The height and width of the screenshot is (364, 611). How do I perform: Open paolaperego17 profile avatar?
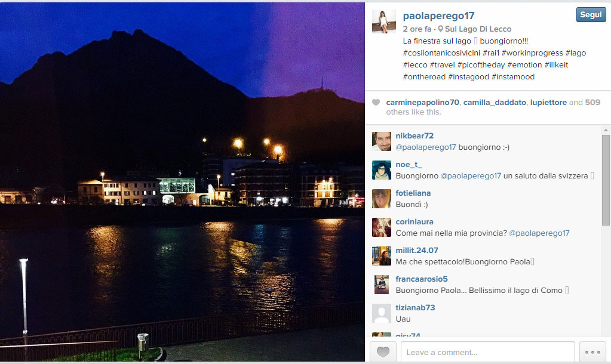[384, 22]
